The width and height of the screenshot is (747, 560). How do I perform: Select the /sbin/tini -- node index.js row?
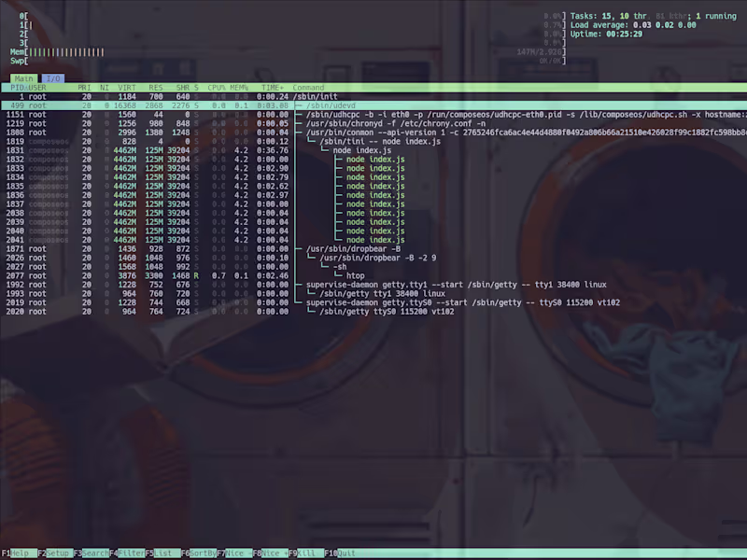(x=373, y=142)
